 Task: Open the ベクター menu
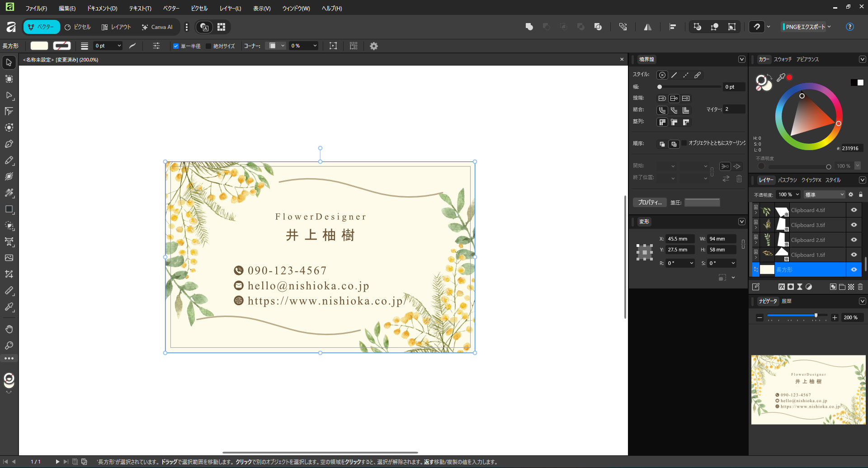171,8
